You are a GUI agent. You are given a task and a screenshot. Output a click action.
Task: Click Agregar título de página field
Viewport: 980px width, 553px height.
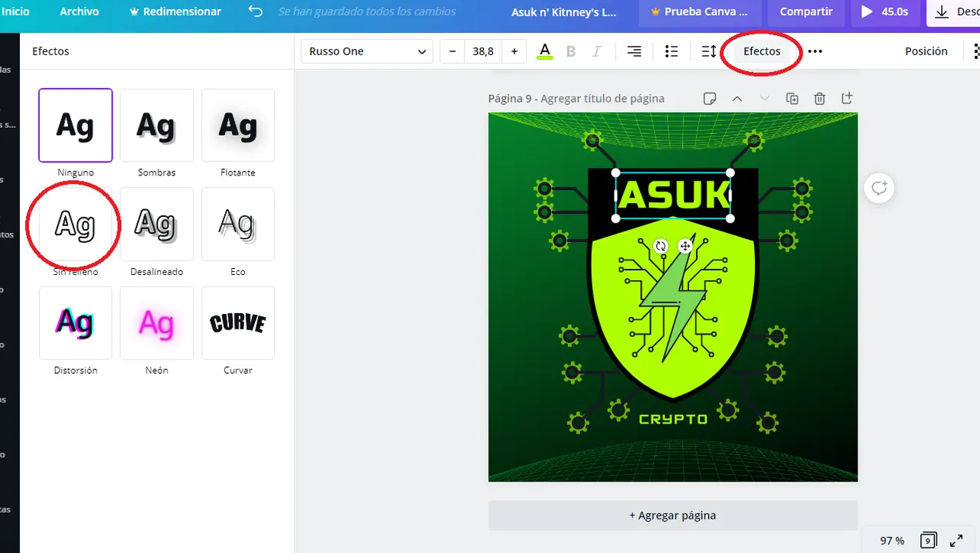(603, 99)
